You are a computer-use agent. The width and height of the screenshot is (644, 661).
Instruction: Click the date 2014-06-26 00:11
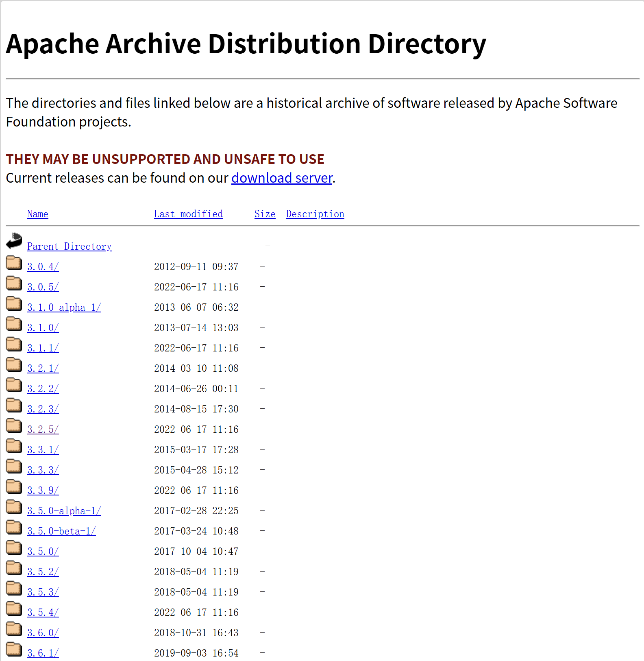pyautogui.click(x=196, y=389)
